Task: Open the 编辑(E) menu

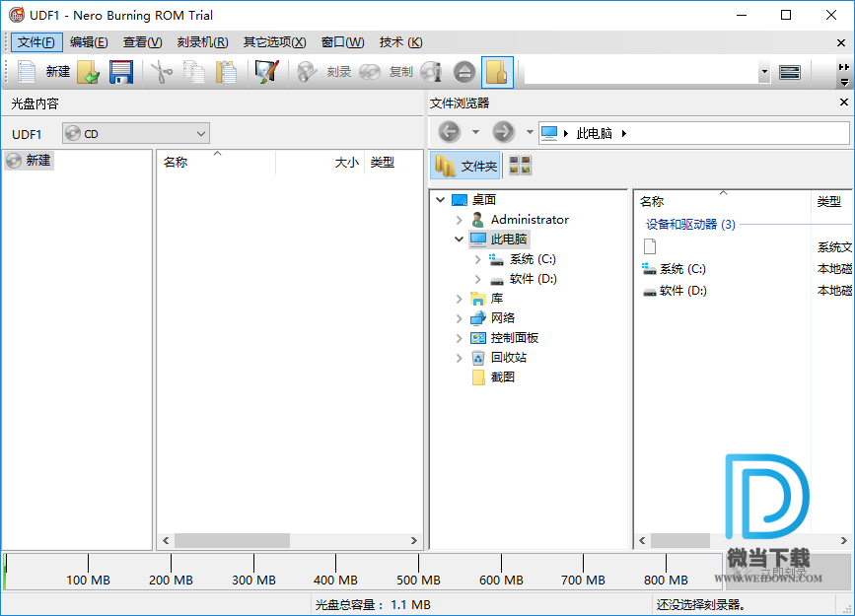Action: [89, 42]
